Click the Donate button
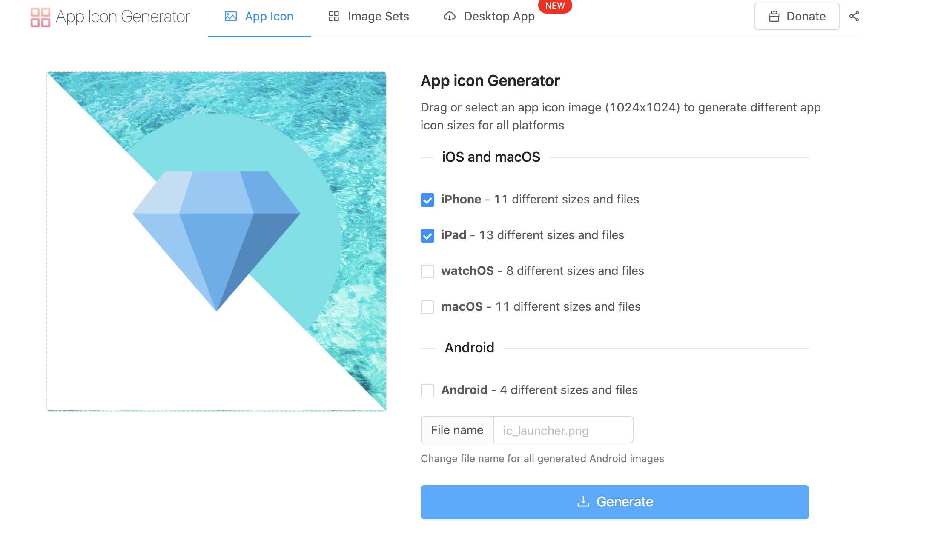The height and width of the screenshot is (560, 935). [797, 17]
